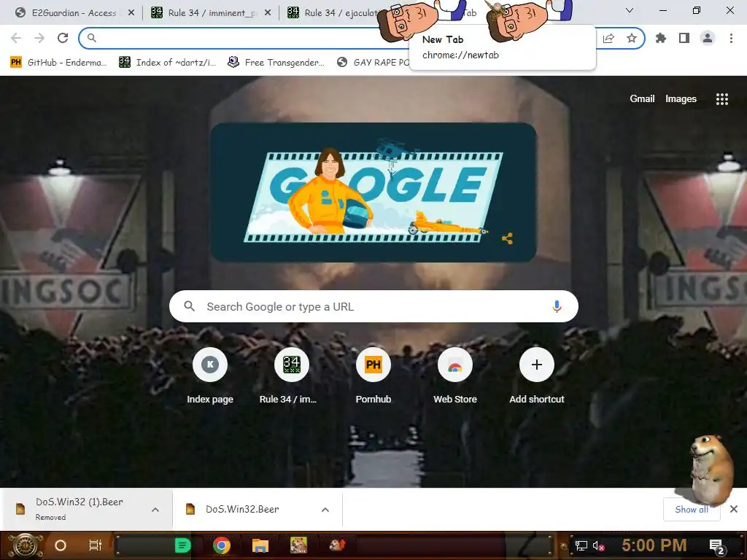Open Google Images link
Screen dimensions: 747x560
[681, 98]
